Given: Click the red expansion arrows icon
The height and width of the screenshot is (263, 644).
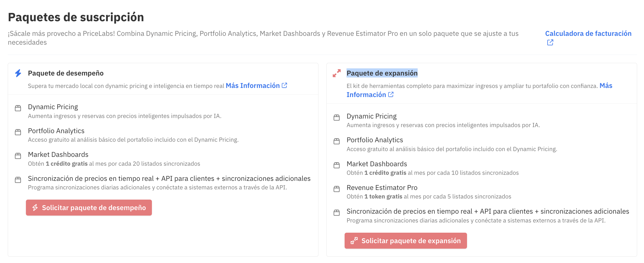Looking at the screenshot, I should point(337,73).
